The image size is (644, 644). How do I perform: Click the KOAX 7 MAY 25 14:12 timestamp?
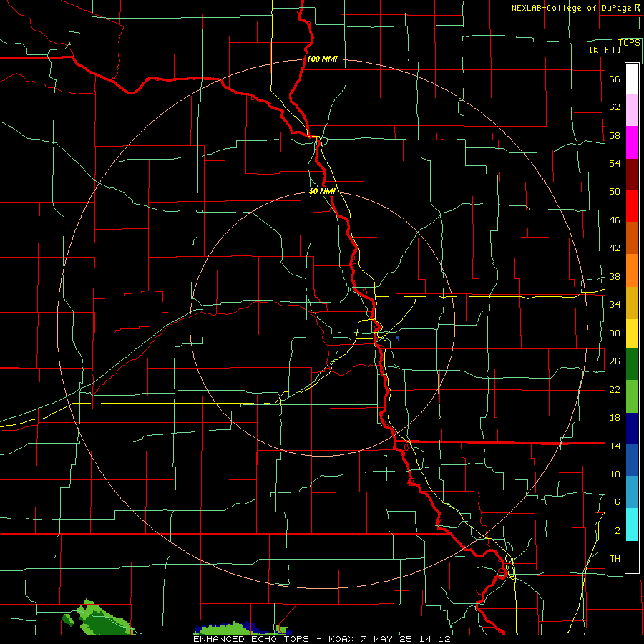click(390, 639)
